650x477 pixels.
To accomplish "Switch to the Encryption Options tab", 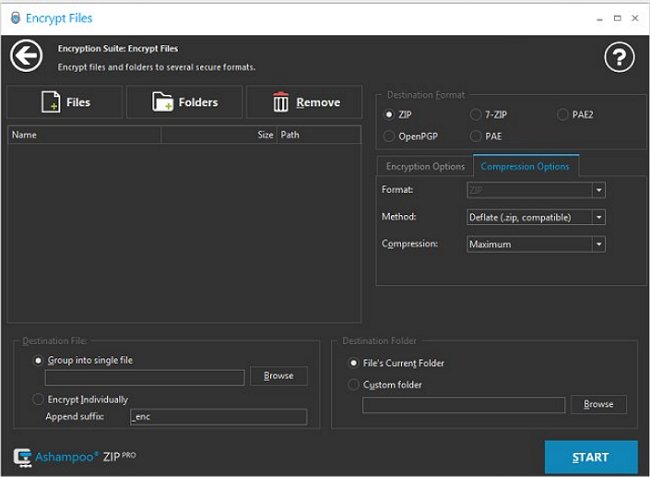I will 425,166.
